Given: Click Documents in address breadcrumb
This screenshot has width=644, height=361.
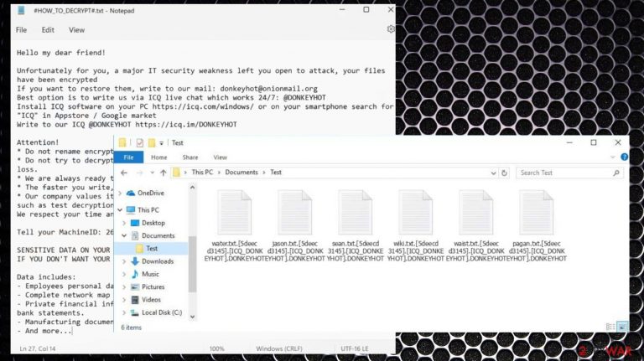Looking at the screenshot, I should tap(241, 173).
